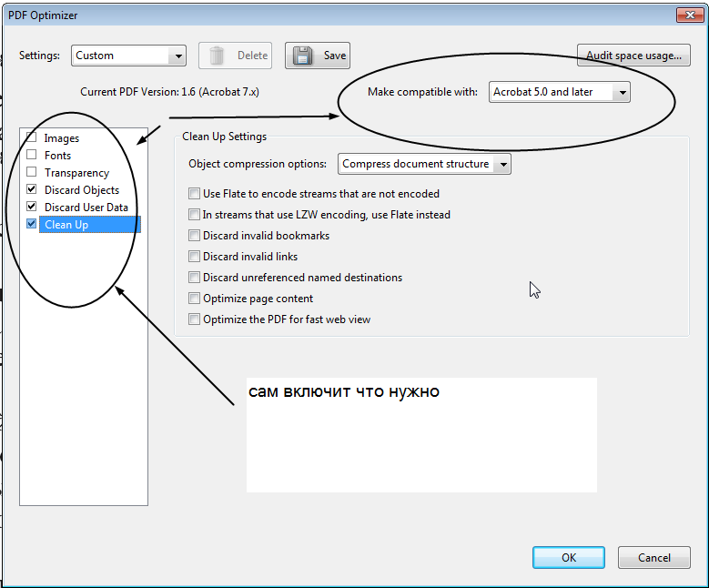
Task: Select the Transparency panel item
Action: click(76, 173)
